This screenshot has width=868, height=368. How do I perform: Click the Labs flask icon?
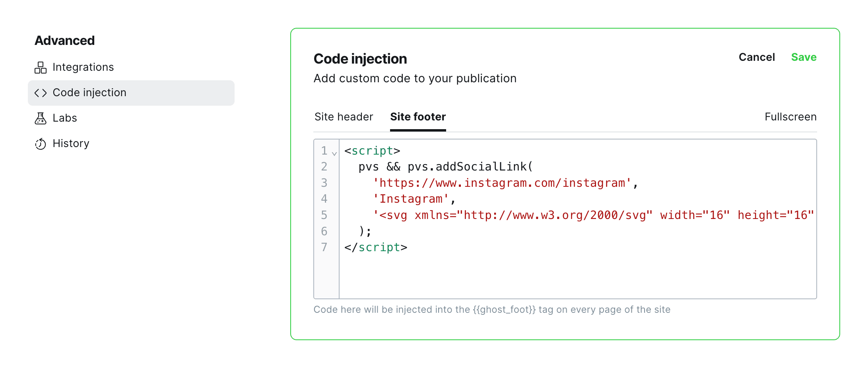(x=41, y=118)
